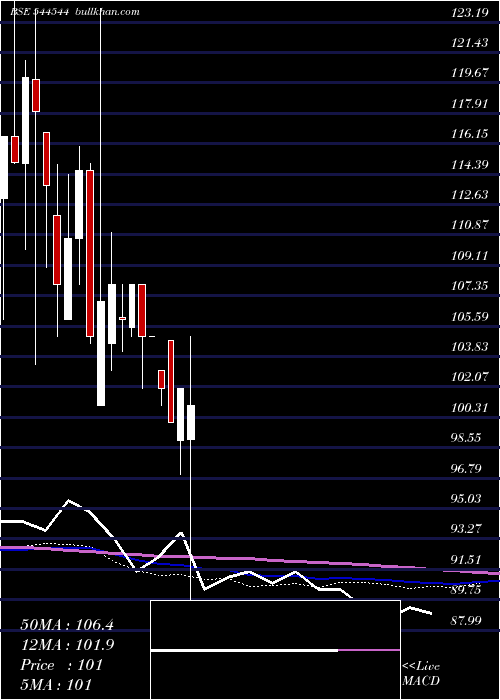The height and width of the screenshot is (700, 500).
Task: Click the 98.55 price axis label
Action: [466, 438]
